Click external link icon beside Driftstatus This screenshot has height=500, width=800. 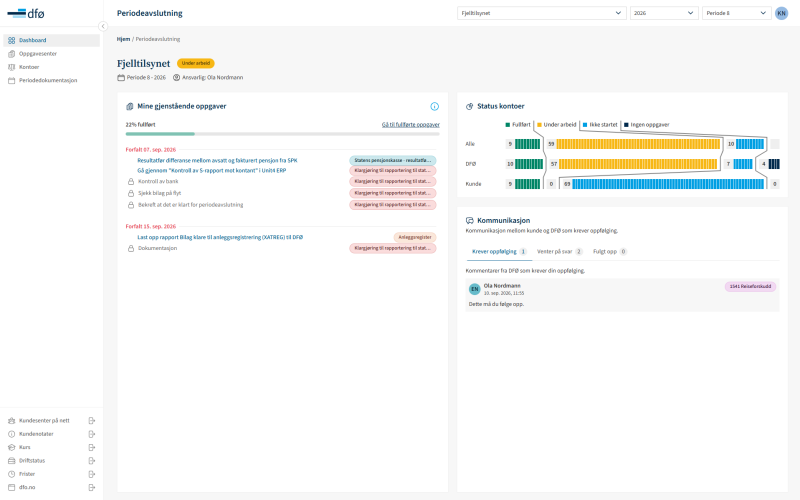click(92, 461)
